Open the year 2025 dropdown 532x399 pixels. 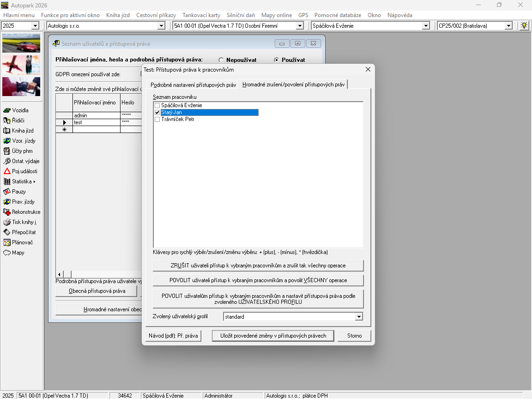click(35, 26)
